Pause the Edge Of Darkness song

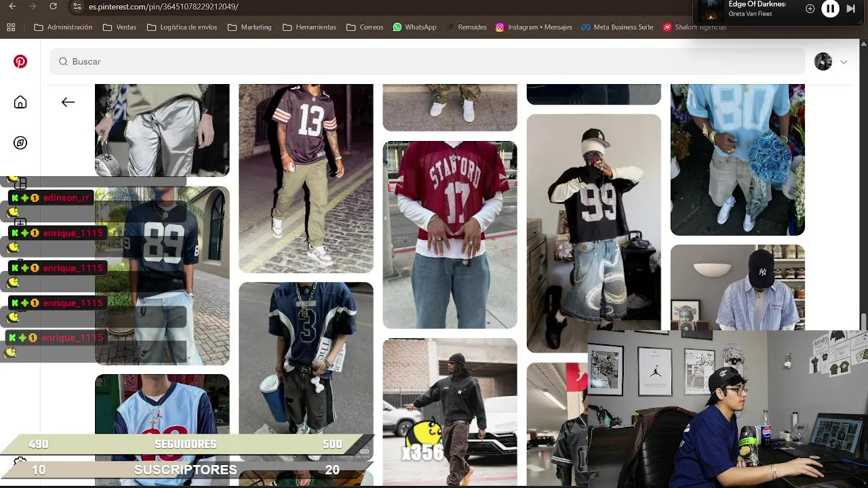point(830,9)
